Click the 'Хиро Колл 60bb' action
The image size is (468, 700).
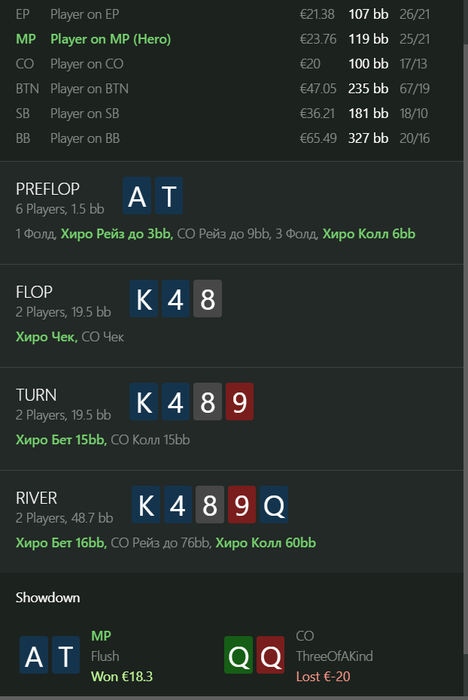tap(266, 543)
